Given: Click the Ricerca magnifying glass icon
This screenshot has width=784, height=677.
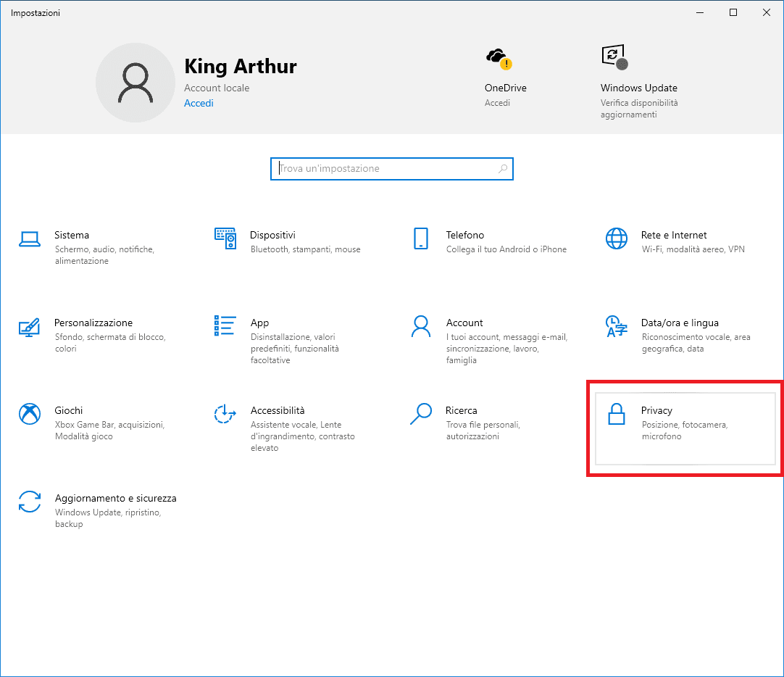Looking at the screenshot, I should point(421,414).
